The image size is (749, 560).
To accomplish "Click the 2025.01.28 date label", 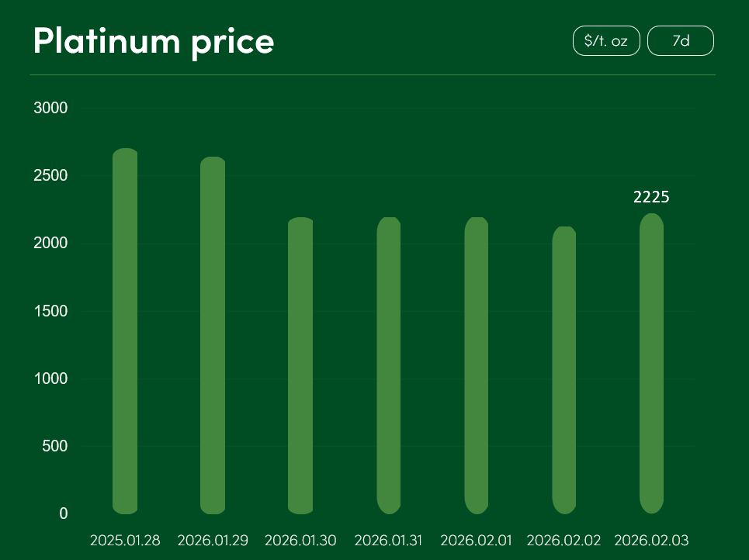I will click(125, 541).
